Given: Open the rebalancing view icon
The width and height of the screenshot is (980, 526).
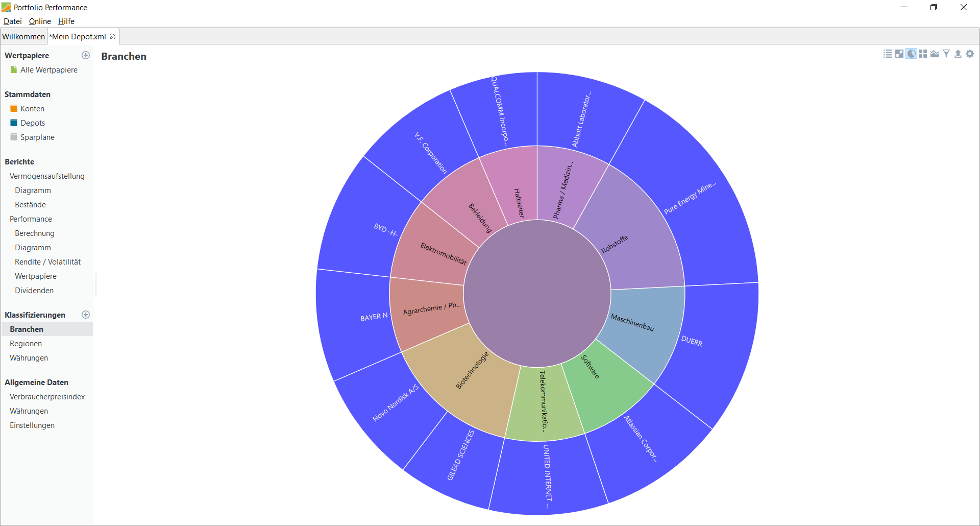Looking at the screenshot, I should 899,54.
